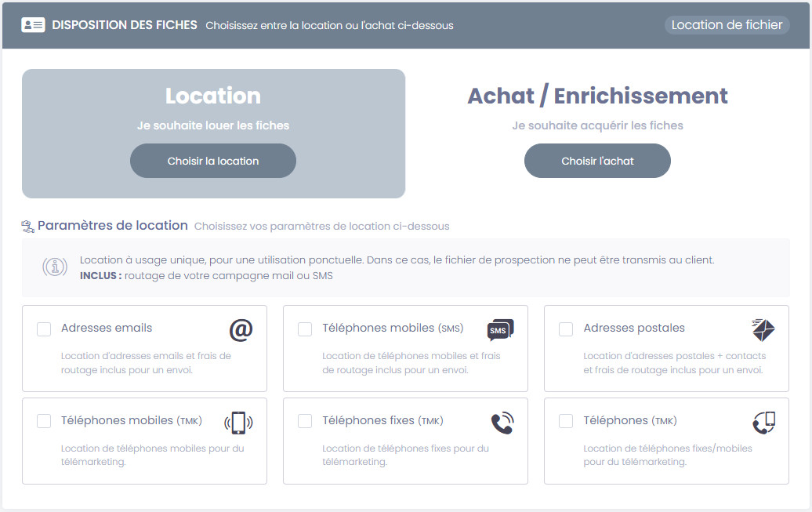Click the hand icon beside Paramètres de location
The image size is (812, 512).
click(x=28, y=227)
